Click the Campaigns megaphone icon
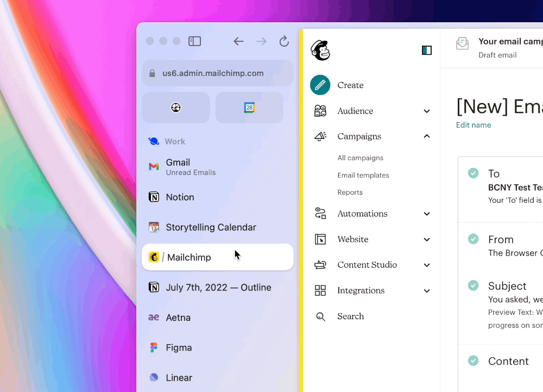Screen dimensions: 543x392 pos(320,136)
